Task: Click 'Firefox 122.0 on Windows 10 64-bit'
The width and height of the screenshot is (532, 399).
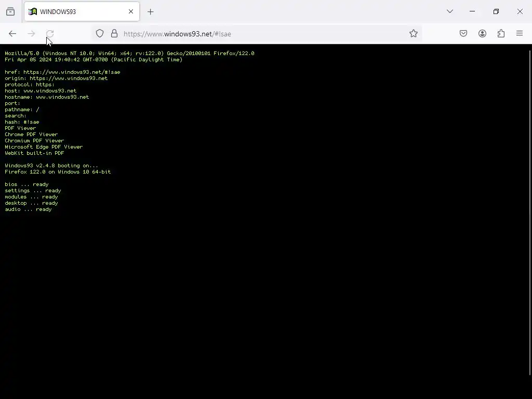Action: click(x=58, y=171)
